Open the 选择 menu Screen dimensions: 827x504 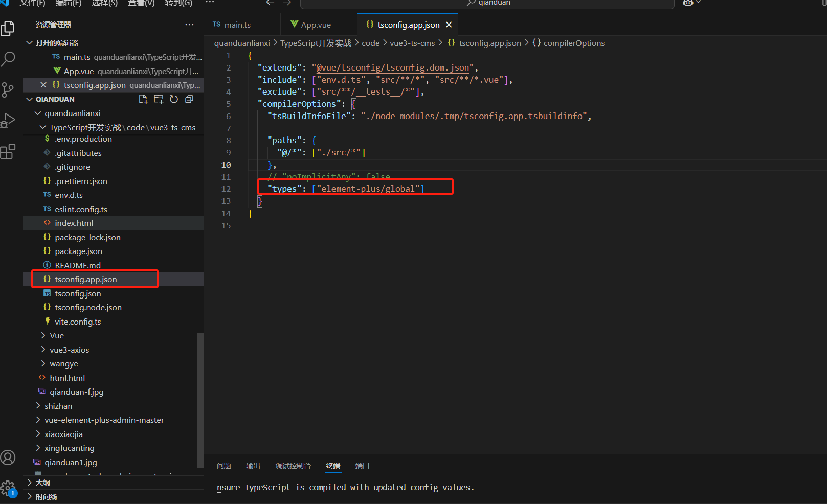pyautogui.click(x=104, y=3)
